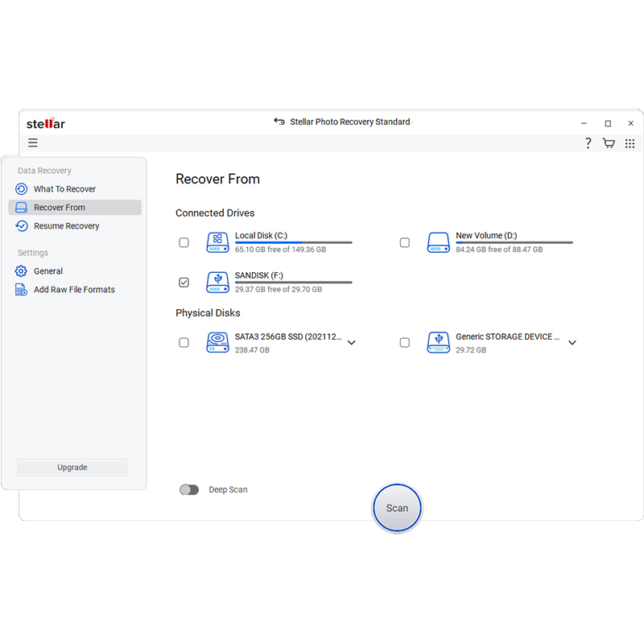Open Resume Recovery
Screen dimensions: 644x644
[x=67, y=226]
